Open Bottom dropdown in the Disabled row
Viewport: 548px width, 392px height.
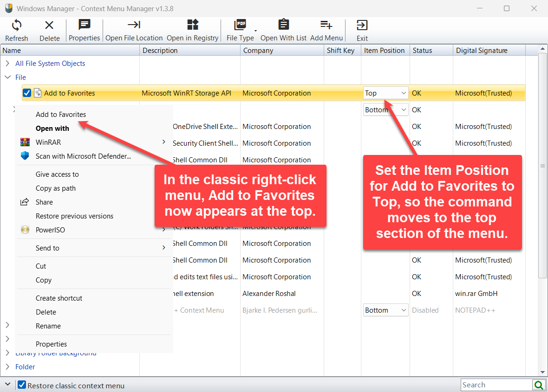tap(386, 310)
